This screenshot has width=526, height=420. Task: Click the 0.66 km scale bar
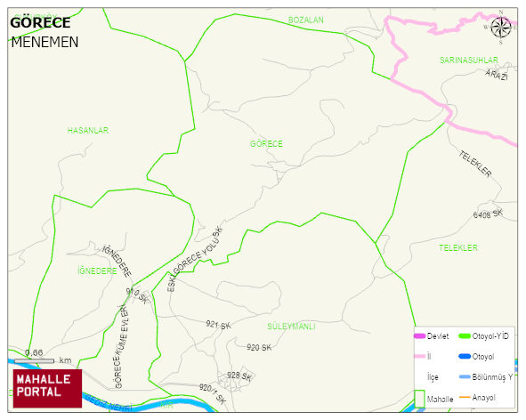click(x=34, y=361)
